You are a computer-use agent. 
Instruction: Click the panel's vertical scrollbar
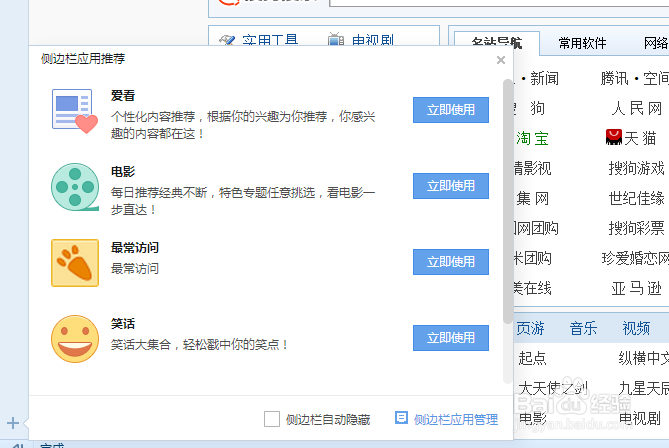coord(507,201)
